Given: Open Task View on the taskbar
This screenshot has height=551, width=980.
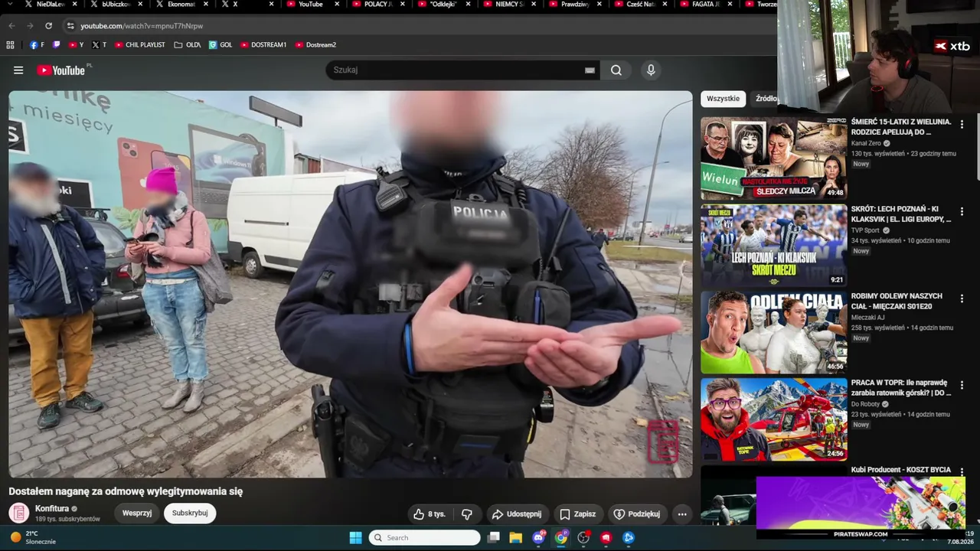Looking at the screenshot, I should [x=494, y=537].
